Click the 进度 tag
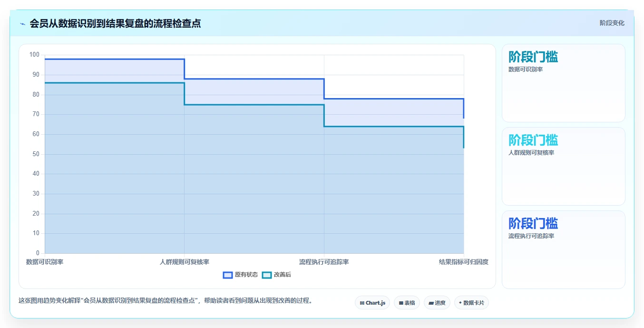 pyautogui.click(x=437, y=303)
